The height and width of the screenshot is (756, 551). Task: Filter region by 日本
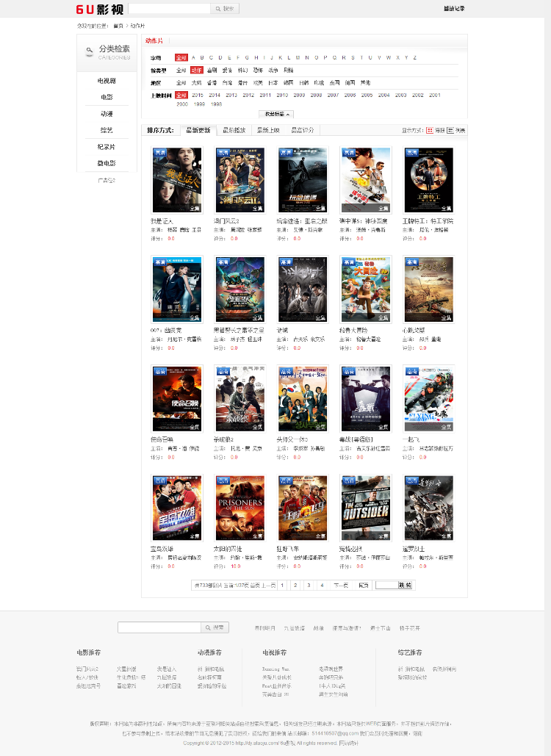click(x=273, y=82)
